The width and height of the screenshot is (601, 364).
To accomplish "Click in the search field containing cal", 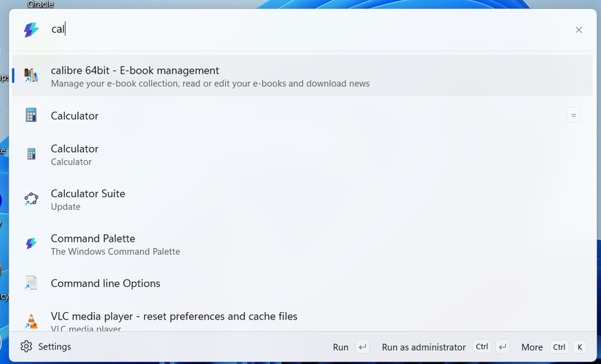I will (x=307, y=30).
